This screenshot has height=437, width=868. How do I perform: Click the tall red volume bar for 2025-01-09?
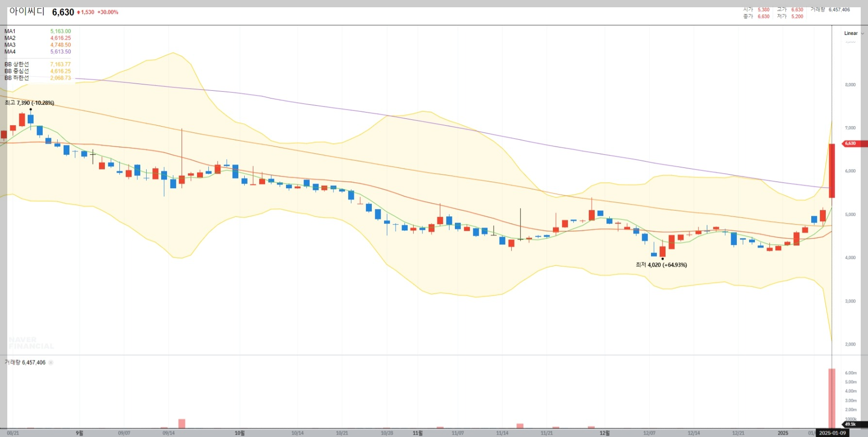pos(832,399)
